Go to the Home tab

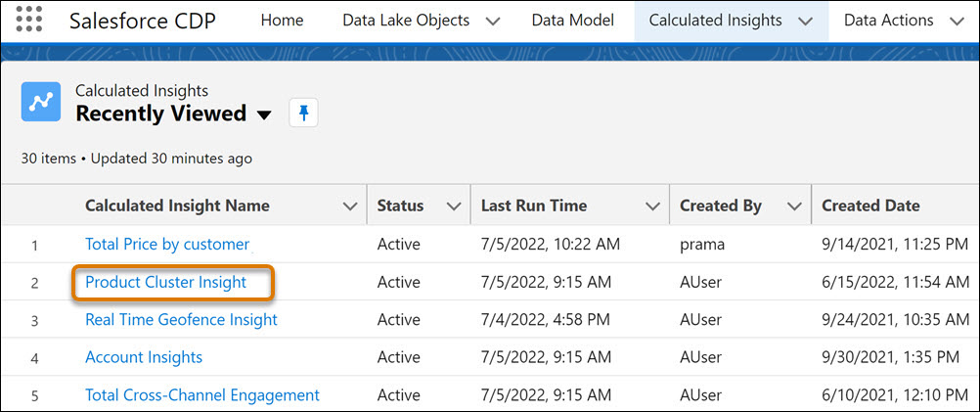tap(282, 21)
